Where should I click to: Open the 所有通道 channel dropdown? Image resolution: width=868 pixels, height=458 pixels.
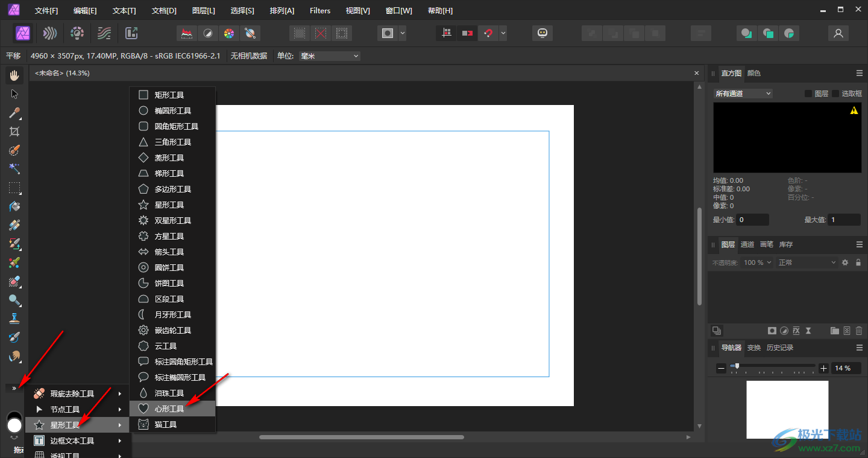743,94
